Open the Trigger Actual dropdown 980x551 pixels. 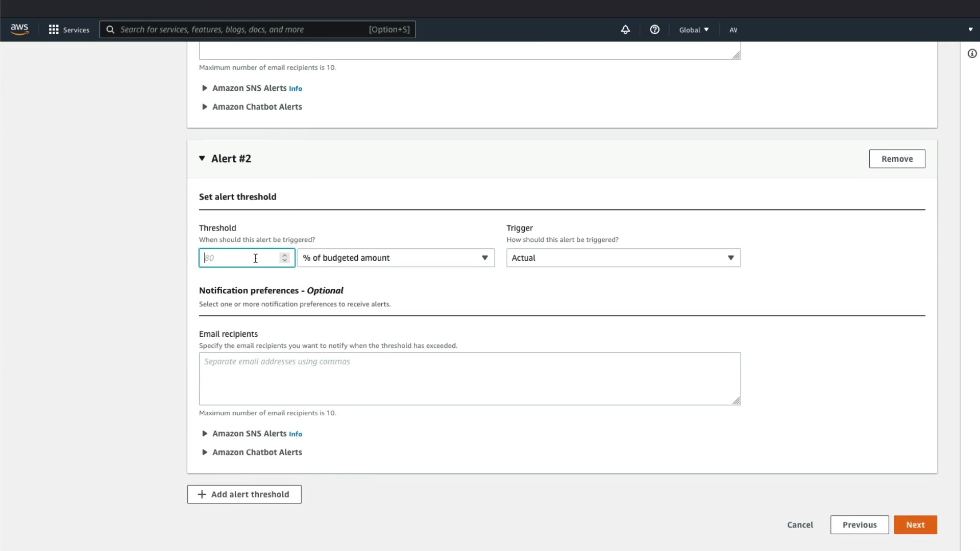(623, 258)
